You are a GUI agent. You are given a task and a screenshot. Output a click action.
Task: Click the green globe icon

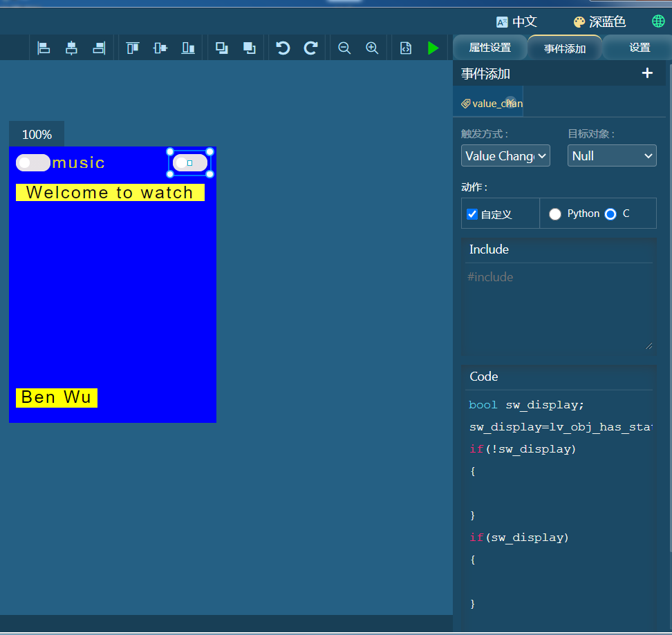click(x=658, y=21)
